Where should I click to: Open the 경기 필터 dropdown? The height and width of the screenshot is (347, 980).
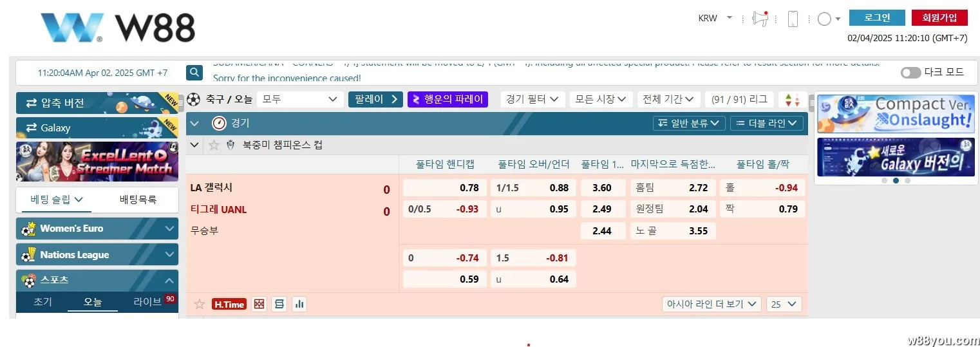(532, 99)
